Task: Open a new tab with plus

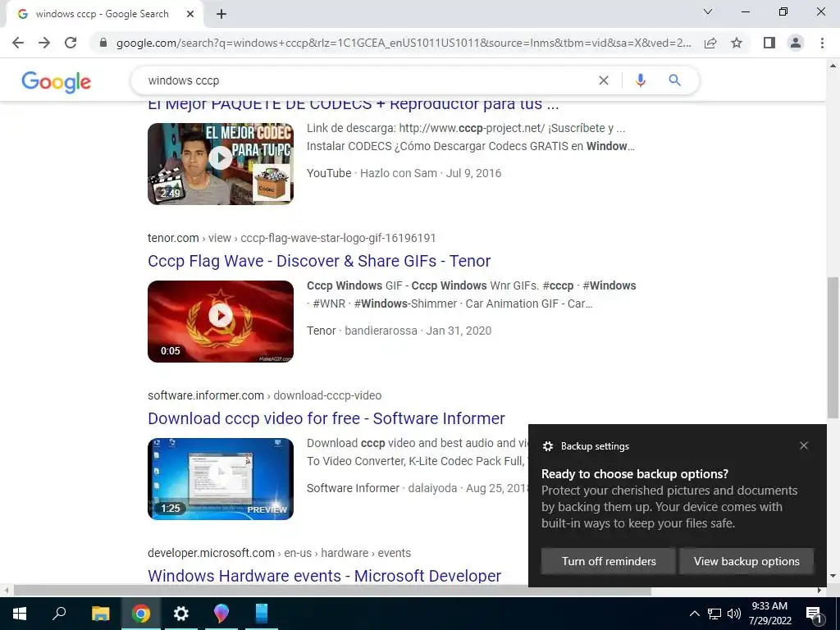Action: click(x=221, y=15)
